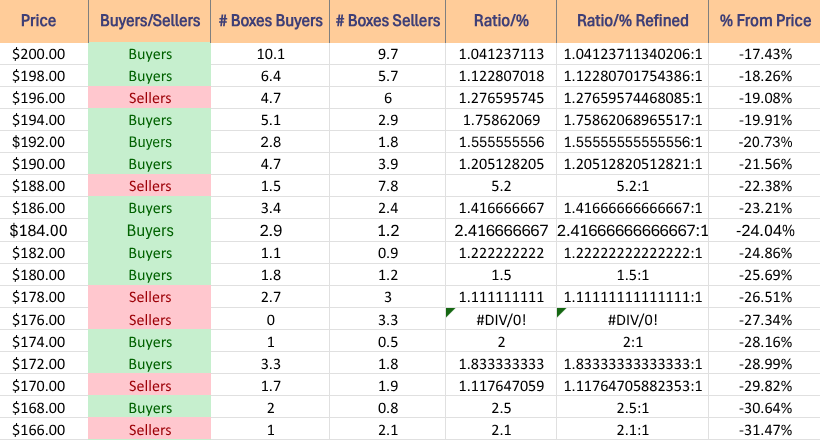Click the Sellers cell in $176.00 row
Image resolution: width=820 pixels, height=440 pixels.
(149, 318)
